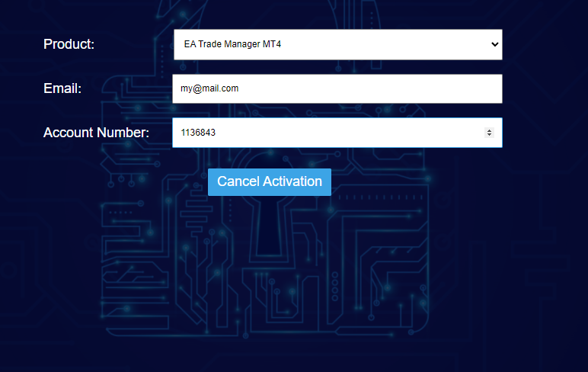Focus the Email input field

pyautogui.click(x=337, y=88)
